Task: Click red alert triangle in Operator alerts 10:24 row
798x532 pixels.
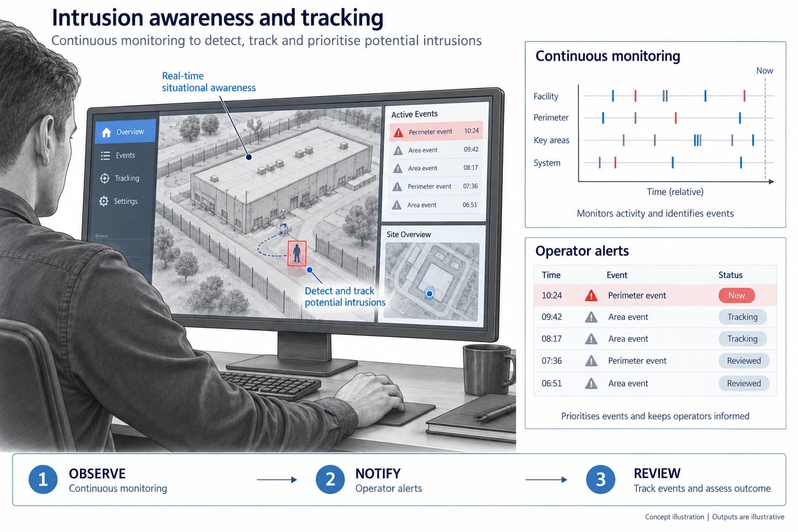Action: pyautogui.click(x=591, y=296)
